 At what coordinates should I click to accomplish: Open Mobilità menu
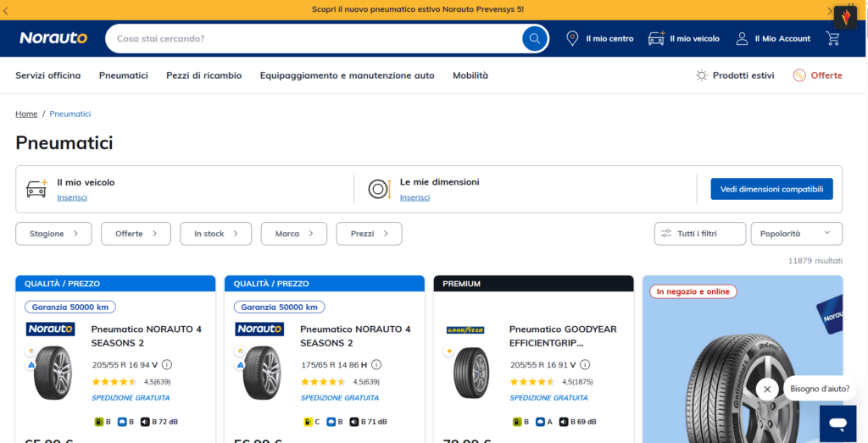[x=470, y=75]
